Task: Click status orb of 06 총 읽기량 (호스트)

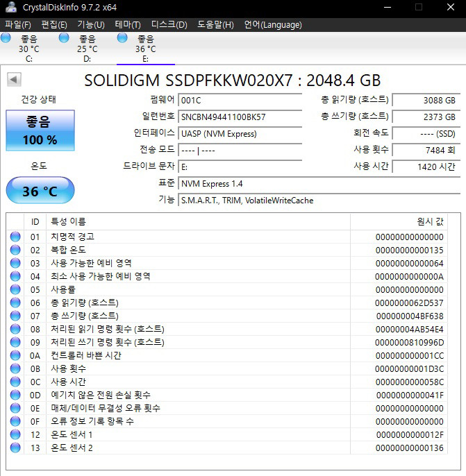Action: (15, 303)
